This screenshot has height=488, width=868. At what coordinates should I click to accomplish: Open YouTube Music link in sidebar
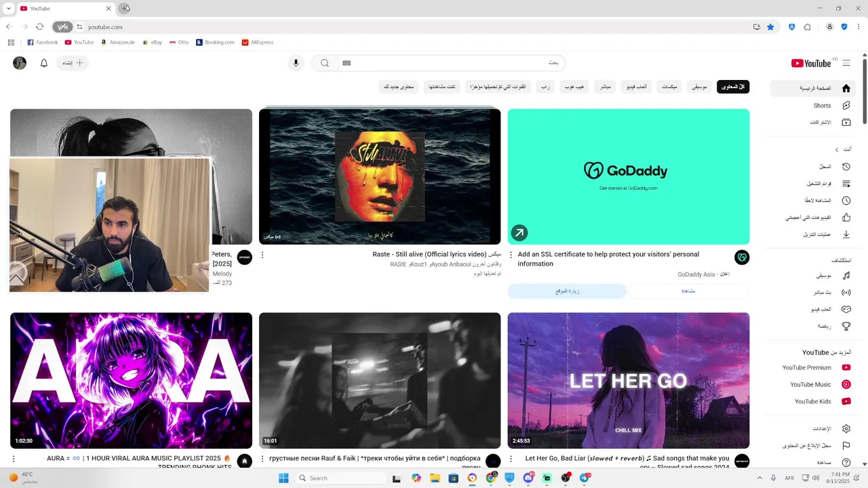click(x=812, y=384)
